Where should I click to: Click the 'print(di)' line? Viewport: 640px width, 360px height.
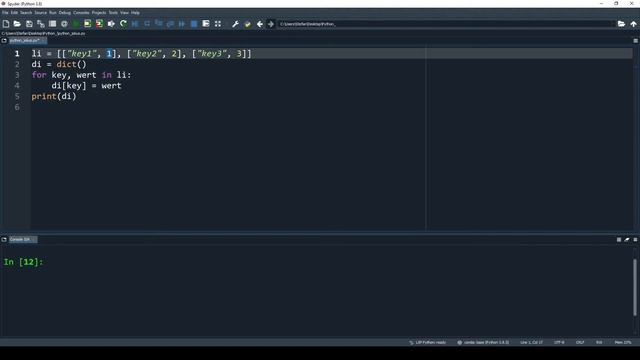click(54, 96)
